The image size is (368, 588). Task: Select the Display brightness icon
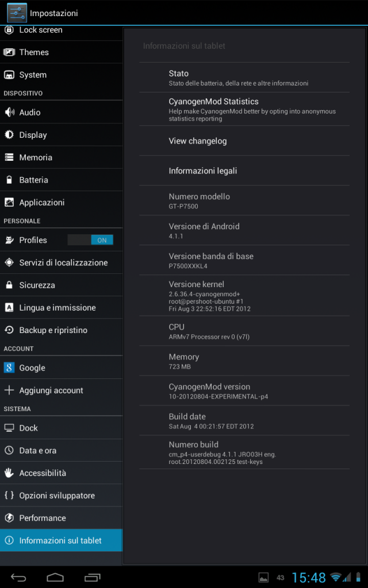point(9,135)
